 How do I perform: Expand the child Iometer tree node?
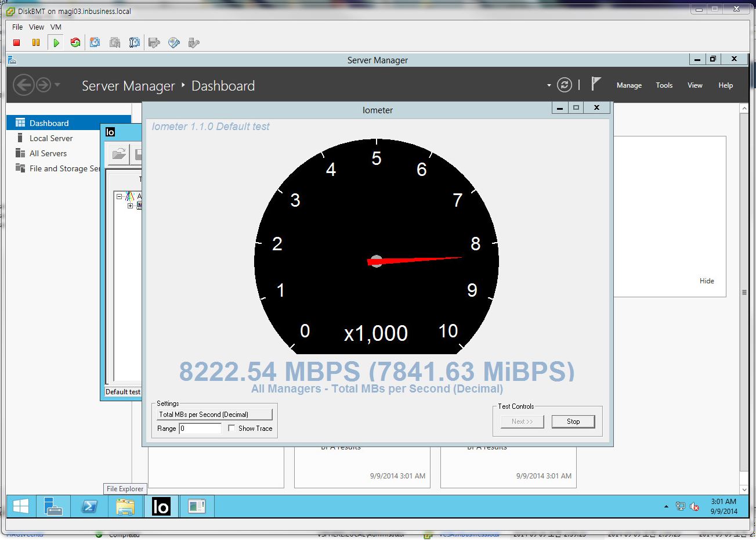click(130, 206)
